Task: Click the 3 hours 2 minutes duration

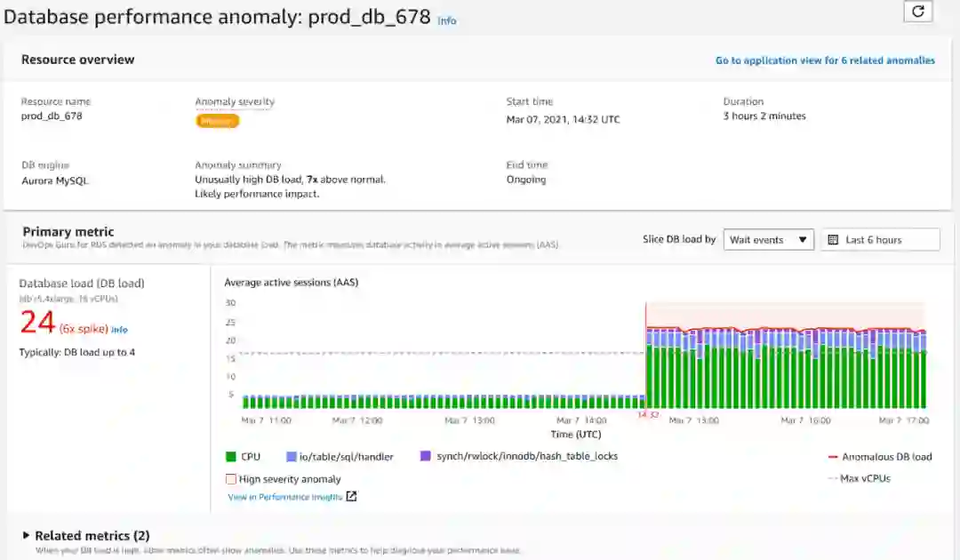Action: tap(764, 116)
